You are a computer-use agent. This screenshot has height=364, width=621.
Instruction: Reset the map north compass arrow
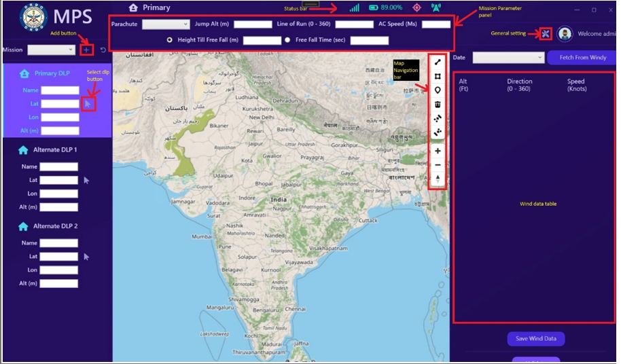438,178
